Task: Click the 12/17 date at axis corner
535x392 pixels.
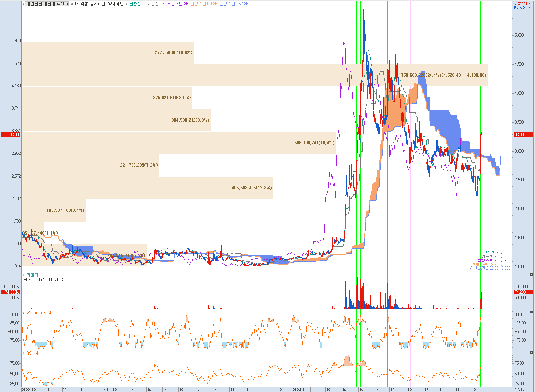Action: [x=520, y=390]
